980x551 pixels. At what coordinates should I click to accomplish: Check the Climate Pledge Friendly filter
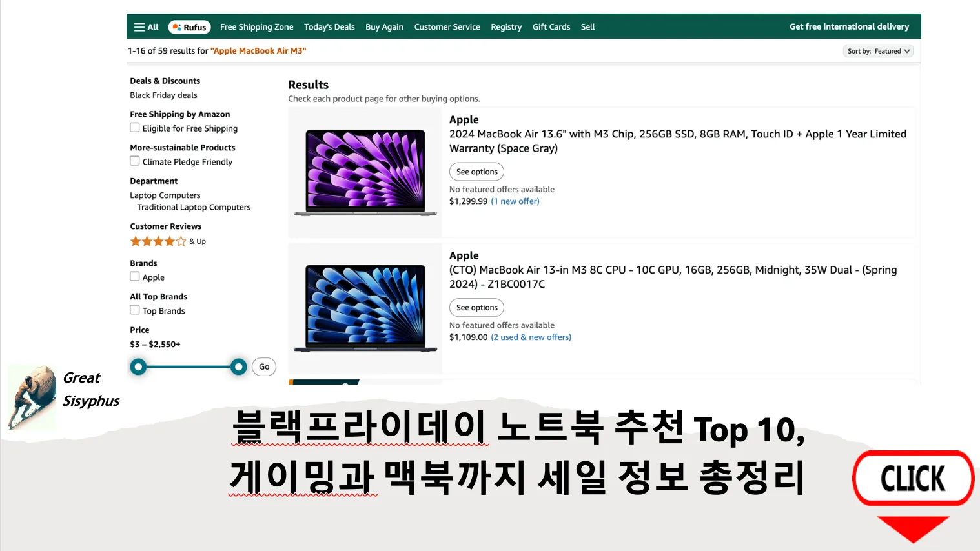pos(134,161)
